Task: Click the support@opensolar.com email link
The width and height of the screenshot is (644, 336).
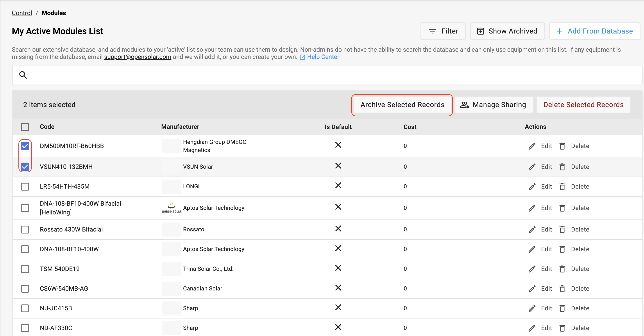Action: click(x=138, y=57)
